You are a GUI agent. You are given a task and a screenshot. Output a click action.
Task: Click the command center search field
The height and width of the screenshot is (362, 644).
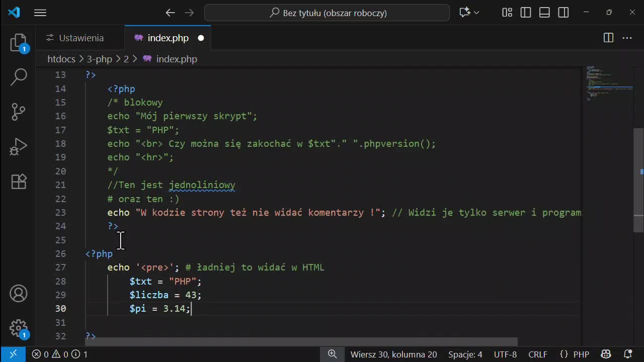[x=327, y=13]
